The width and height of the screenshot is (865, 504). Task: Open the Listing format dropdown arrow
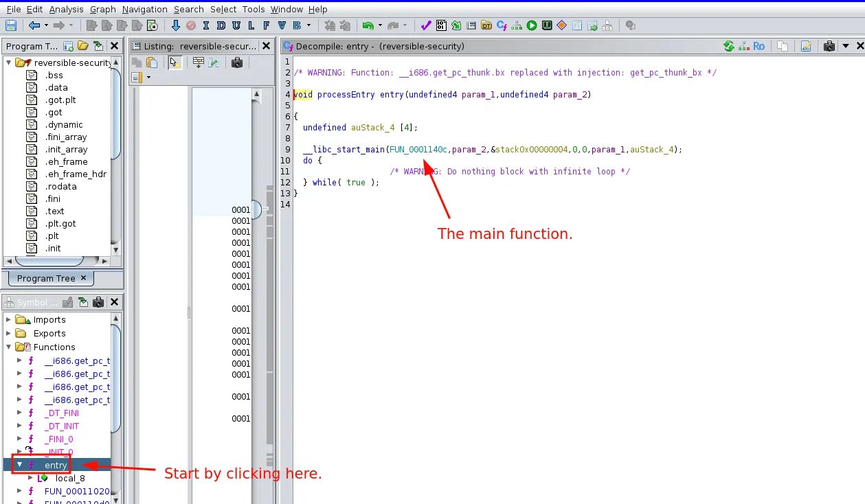click(148, 78)
